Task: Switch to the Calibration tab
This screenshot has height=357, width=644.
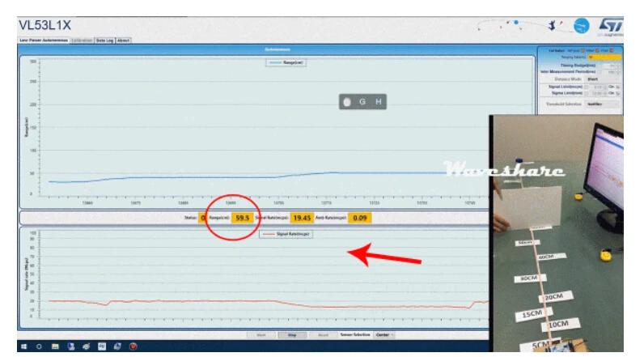Action: tap(82, 40)
